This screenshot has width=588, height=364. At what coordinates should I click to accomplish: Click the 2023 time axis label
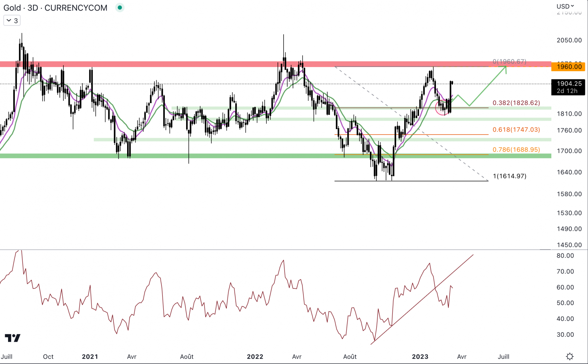(x=420, y=357)
